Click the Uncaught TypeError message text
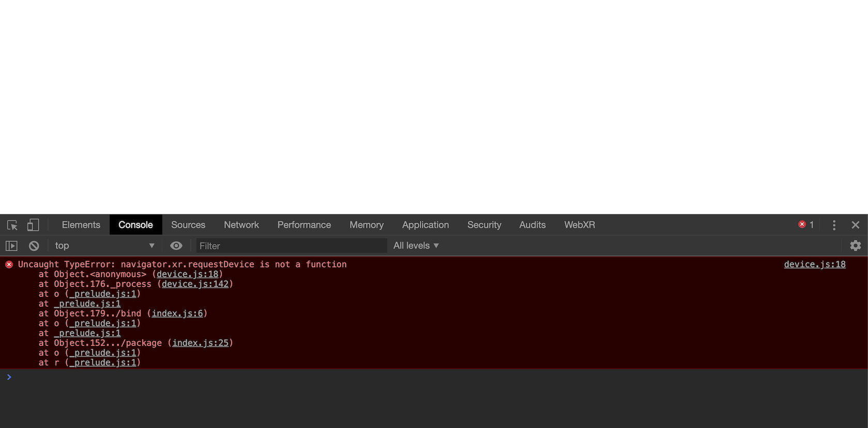The width and height of the screenshot is (868, 428). 182,265
